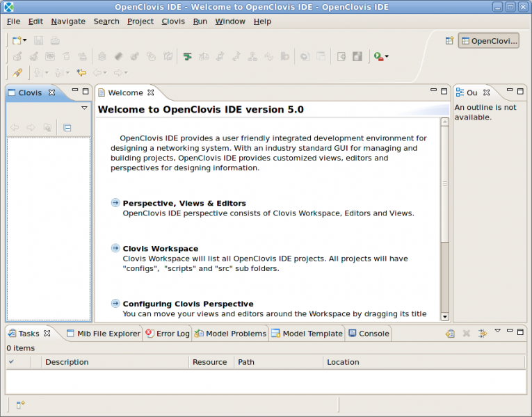Click the greyed three-node hierarchy tree icon
This screenshot has width=532, height=417.
(252, 56)
